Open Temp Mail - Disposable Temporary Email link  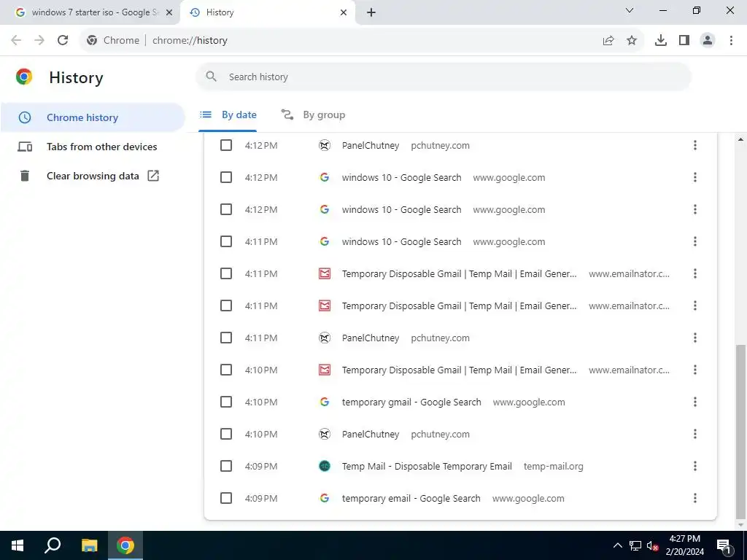pos(427,466)
